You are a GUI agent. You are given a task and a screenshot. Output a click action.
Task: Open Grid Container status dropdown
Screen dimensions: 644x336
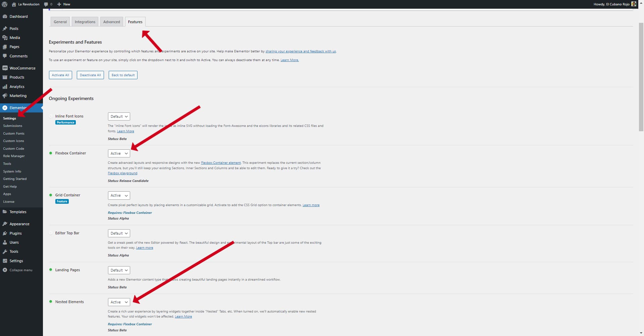[119, 195]
